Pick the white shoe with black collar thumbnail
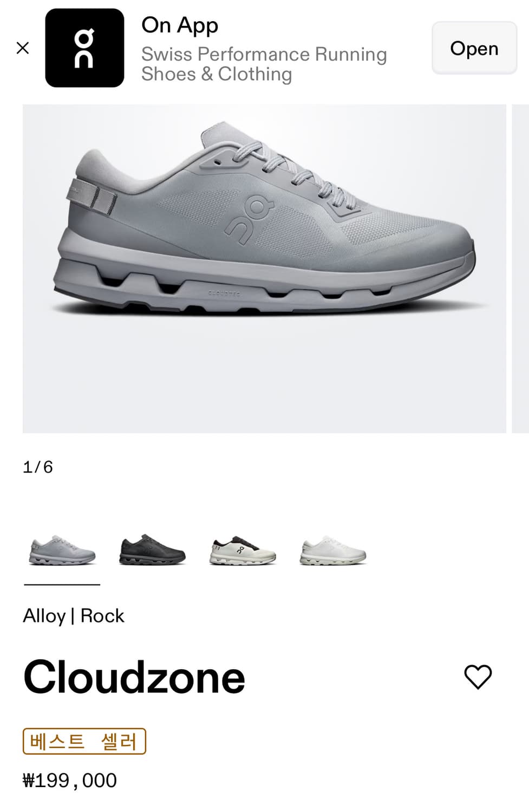 click(x=243, y=551)
